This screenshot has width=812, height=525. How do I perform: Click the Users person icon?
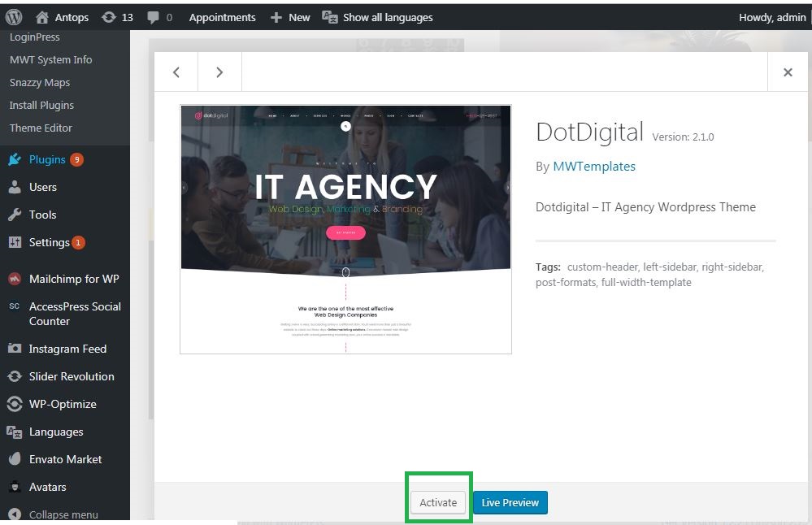(x=15, y=187)
